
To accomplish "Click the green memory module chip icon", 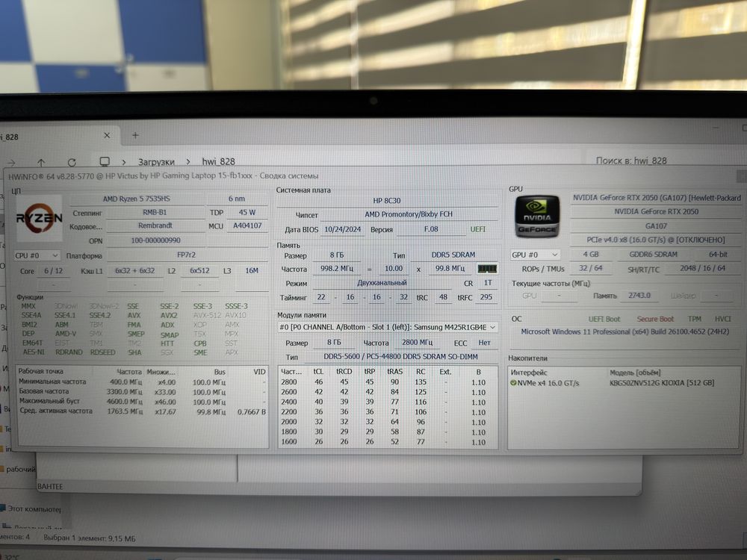I will [x=487, y=269].
